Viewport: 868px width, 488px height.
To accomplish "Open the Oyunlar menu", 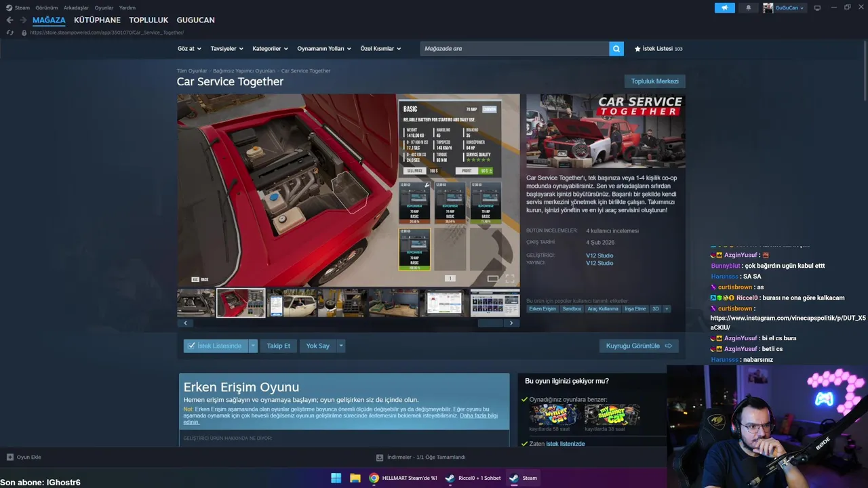I will click(104, 7).
